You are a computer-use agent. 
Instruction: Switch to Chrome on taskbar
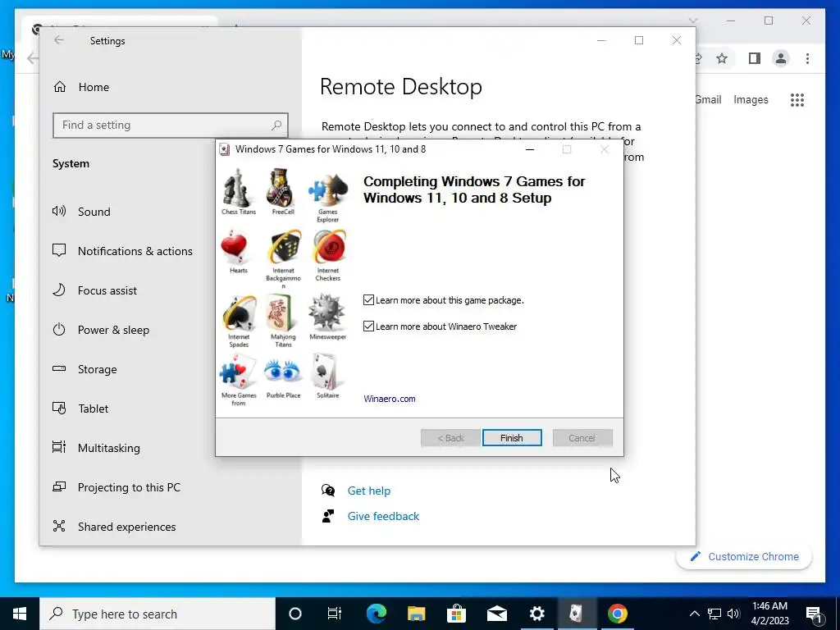click(x=617, y=614)
